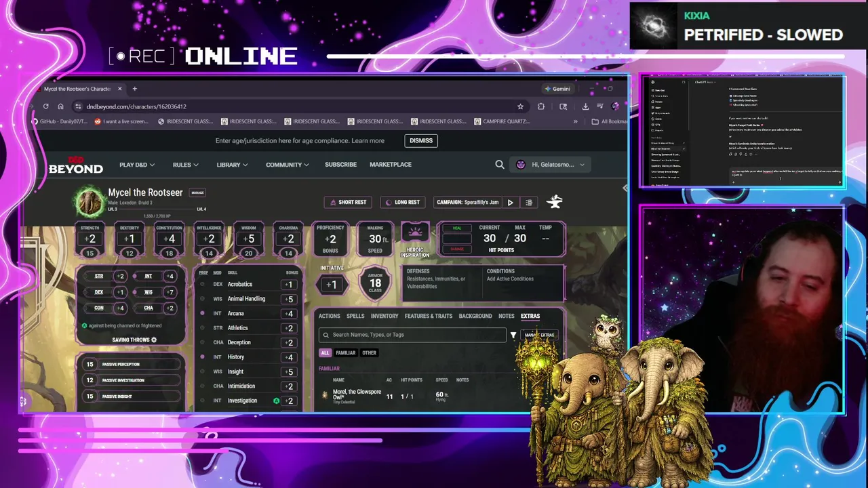Click the Mycel character portrait
This screenshot has width=868, height=488.
pos(89,201)
